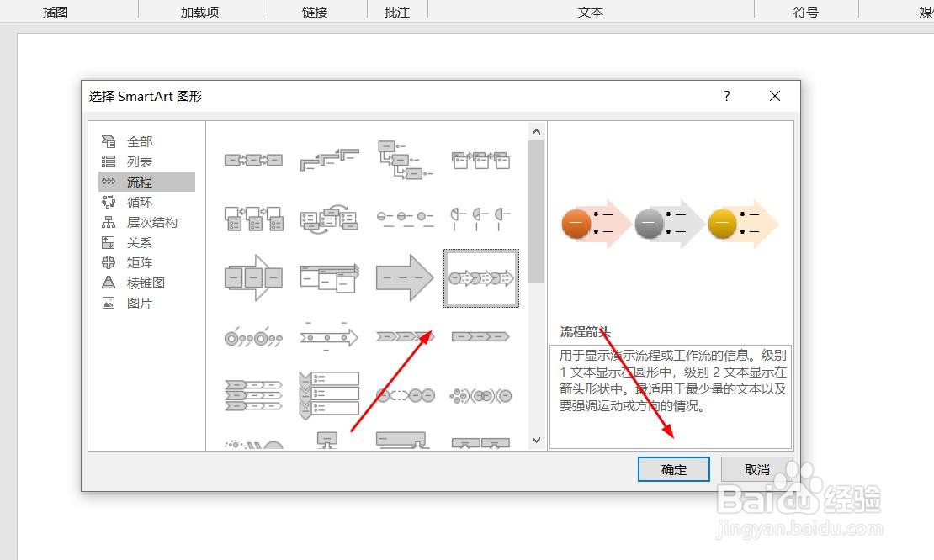Viewport: 934px width, 560px height.
Task: Pick the overlapping windows with arrow bars layout
Action: click(329, 277)
